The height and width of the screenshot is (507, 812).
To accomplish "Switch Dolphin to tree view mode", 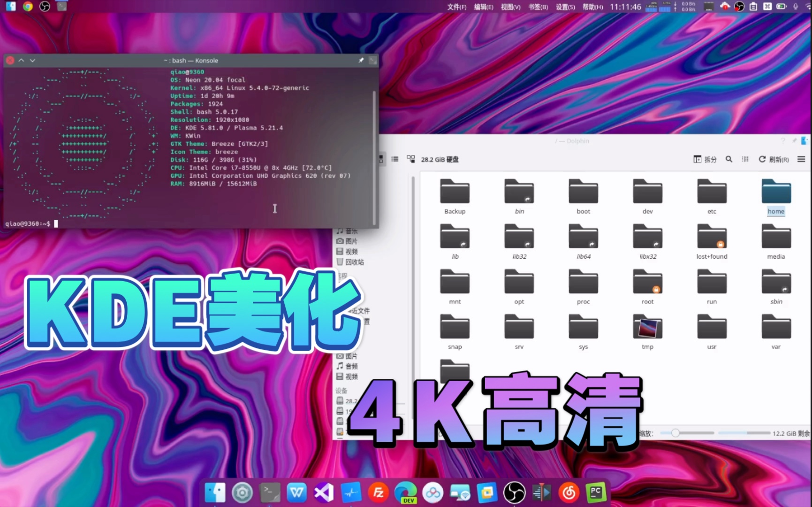I will (x=411, y=159).
